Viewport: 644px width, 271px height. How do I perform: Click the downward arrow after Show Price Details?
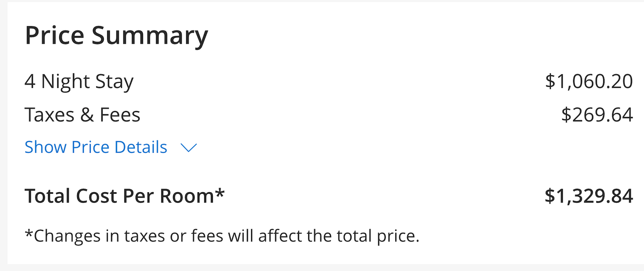pos(188,148)
